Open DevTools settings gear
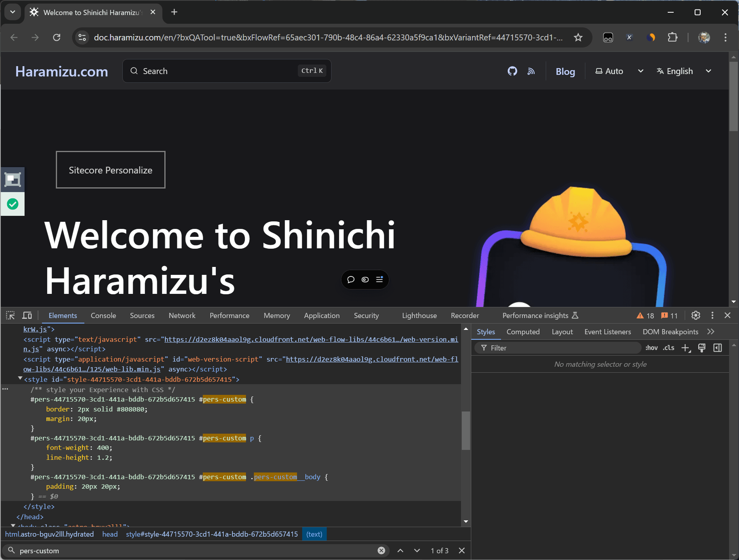Image resolution: width=739 pixels, height=560 pixels. [x=695, y=316]
